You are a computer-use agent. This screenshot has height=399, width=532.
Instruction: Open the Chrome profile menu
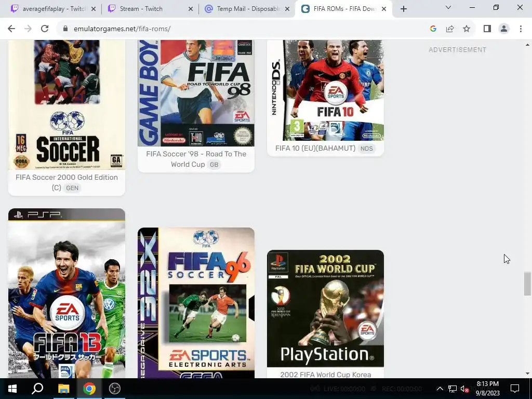click(x=504, y=29)
